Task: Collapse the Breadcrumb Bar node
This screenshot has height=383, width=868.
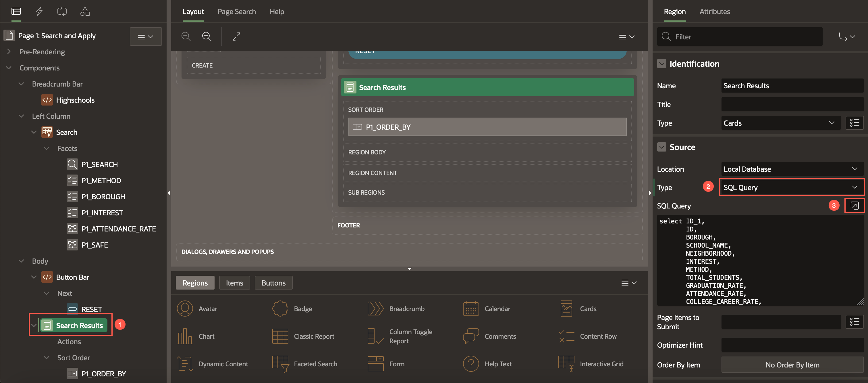Action: (21, 84)
